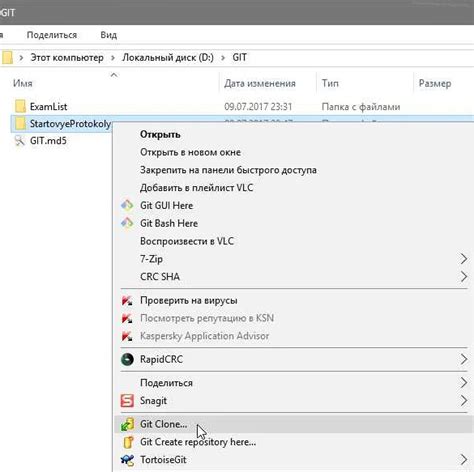Screen dimensions: 474x472
Task: Open the Вид ribbon tab
Action: [x=109, y=35]
